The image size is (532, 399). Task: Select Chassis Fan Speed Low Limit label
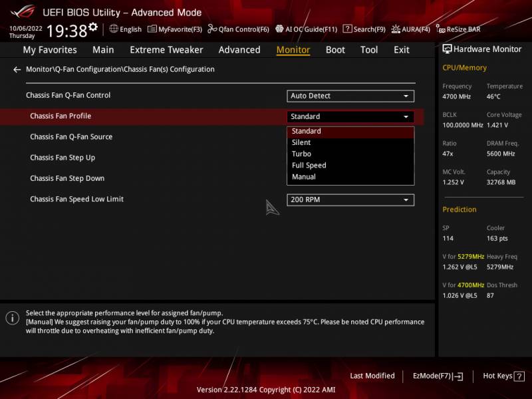click(76, 199)
